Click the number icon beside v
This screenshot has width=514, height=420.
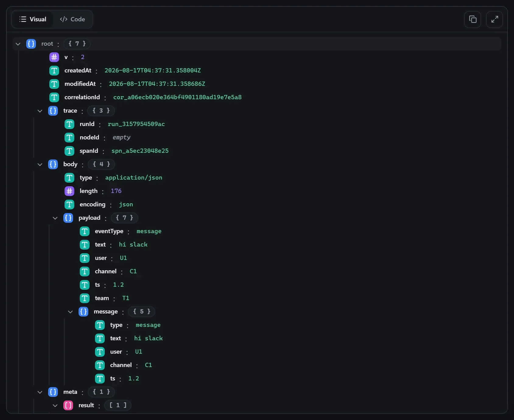tap(54, 57)
